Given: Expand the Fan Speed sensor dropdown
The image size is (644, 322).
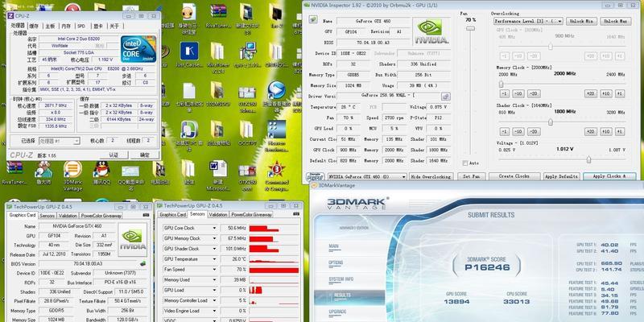Looking at the screenshot, I should point(214,270).
